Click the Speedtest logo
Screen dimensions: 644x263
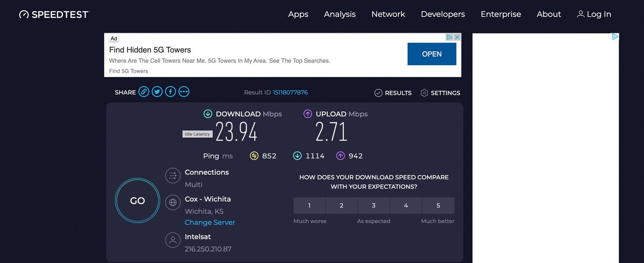(54, 14)
